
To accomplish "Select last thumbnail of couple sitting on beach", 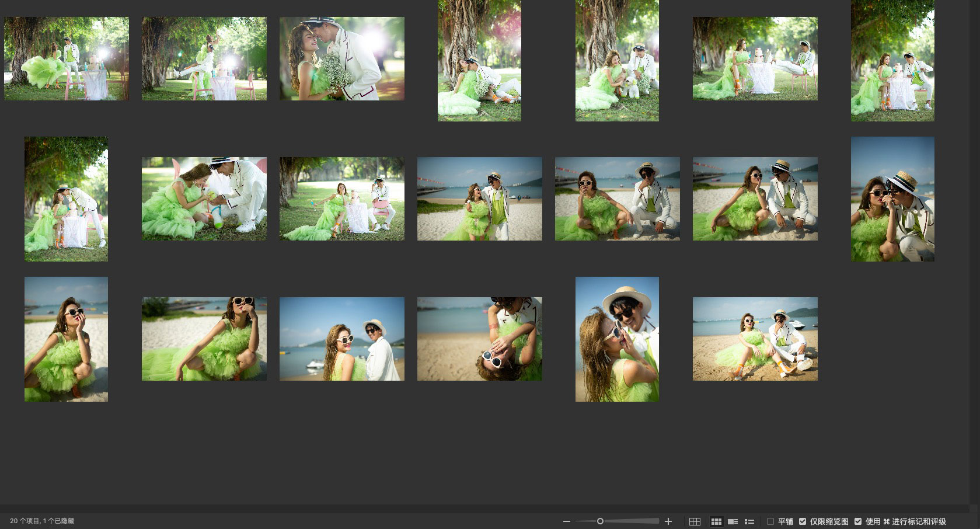I will pos(755,339).
